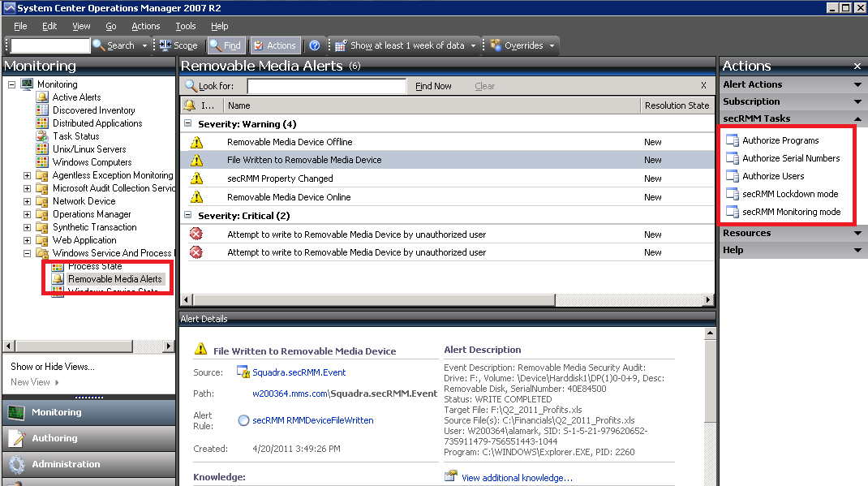Image resolution: width=868 pixels, height=486 pixels.
Task: Click the Overrides toolbar icon
Action: [x=496, y=45]
